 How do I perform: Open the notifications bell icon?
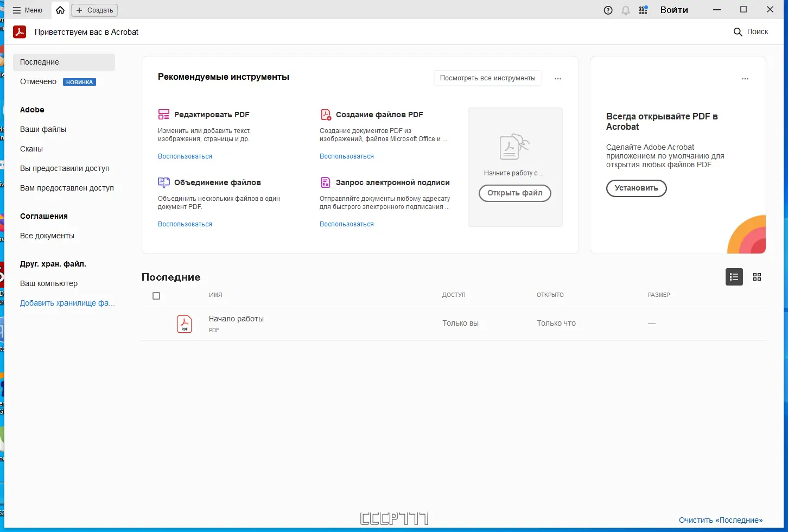click(626, 10)
